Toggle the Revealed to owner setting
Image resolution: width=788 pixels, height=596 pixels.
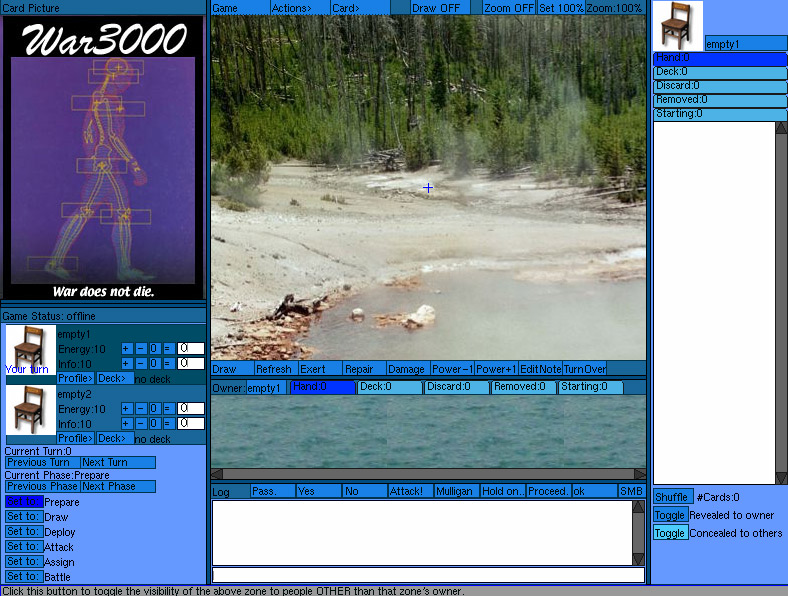[670, 515]
